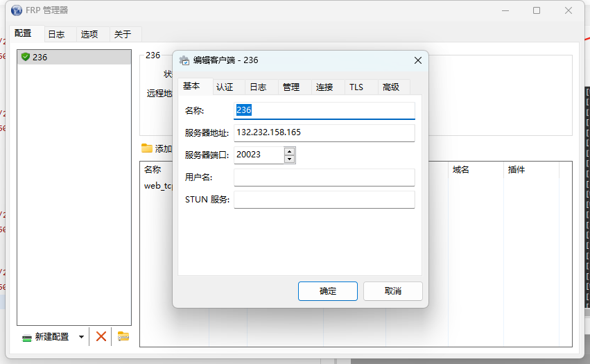Click the 服务器地址 input field
Screen dimensions: 590x364
coord(324,132)
